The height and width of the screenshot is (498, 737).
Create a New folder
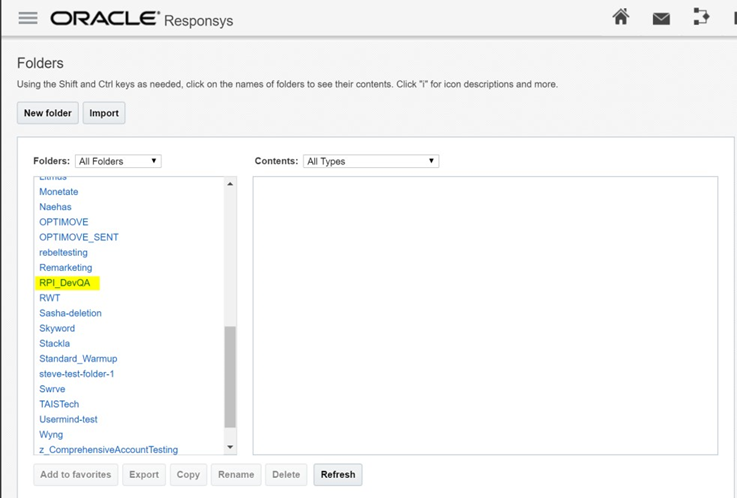click(x=48, y=113)
